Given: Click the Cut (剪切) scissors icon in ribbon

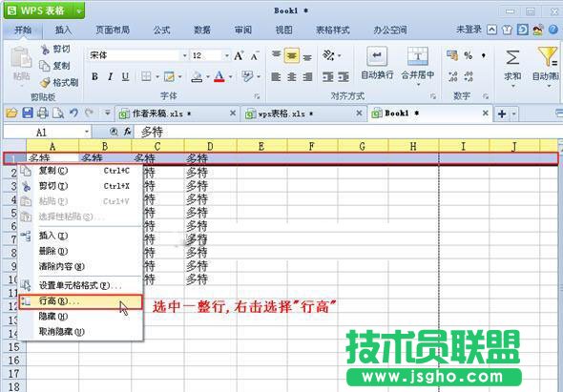Looking at the screenshot, I should (45, 50).
